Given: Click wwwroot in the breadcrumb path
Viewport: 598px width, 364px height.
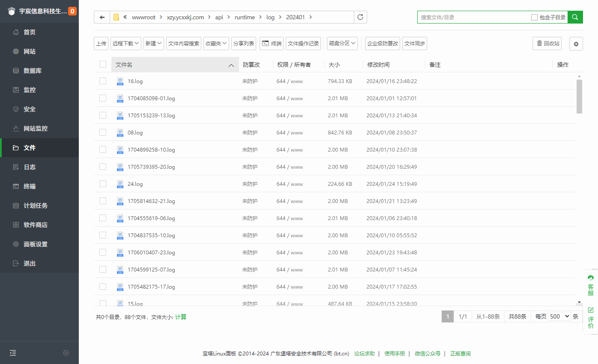Looking at the screenshot, I should [144, 17].
